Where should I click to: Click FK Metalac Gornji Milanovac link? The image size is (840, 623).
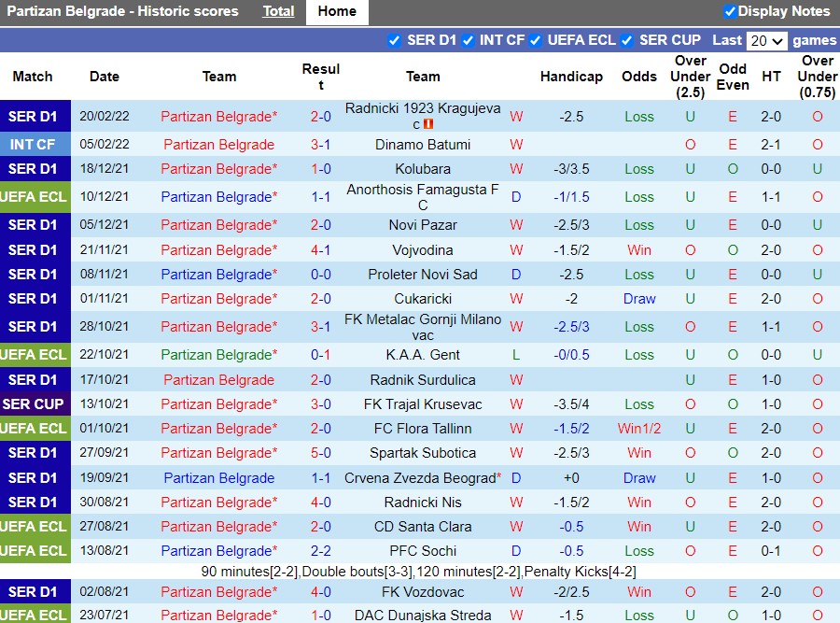pos(423,327)
